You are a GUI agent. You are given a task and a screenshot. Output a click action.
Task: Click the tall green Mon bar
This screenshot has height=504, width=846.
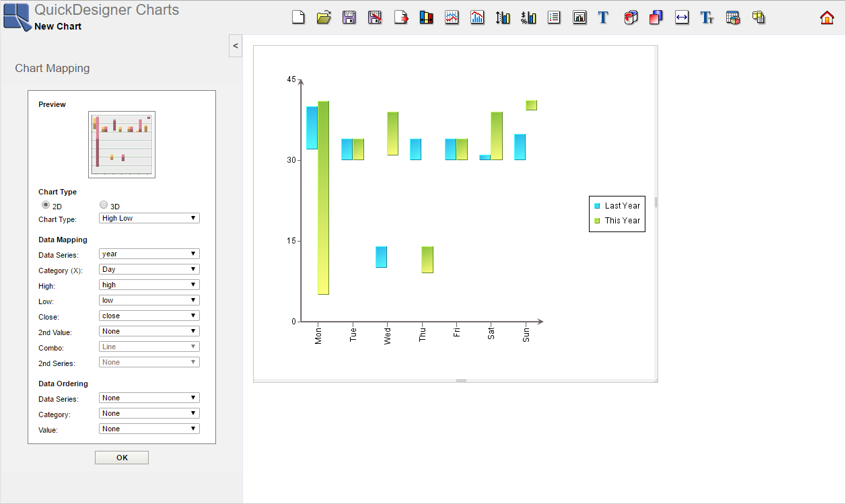click(324, 198)
